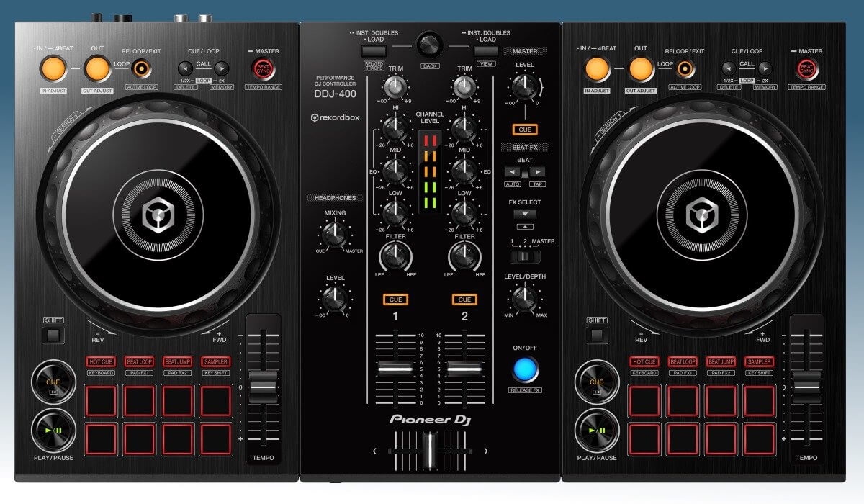This screenshot has height=504, width=864.
Task: Click the channel 2 FILTER knob
Action: (x=464, y=256)
